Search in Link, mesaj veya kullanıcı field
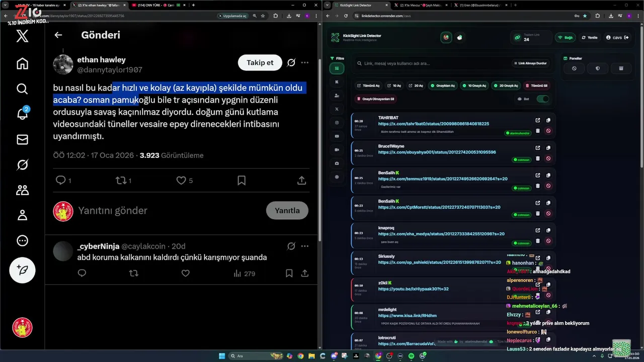Viewport: 644px width, 362px height. coord(433,63)
